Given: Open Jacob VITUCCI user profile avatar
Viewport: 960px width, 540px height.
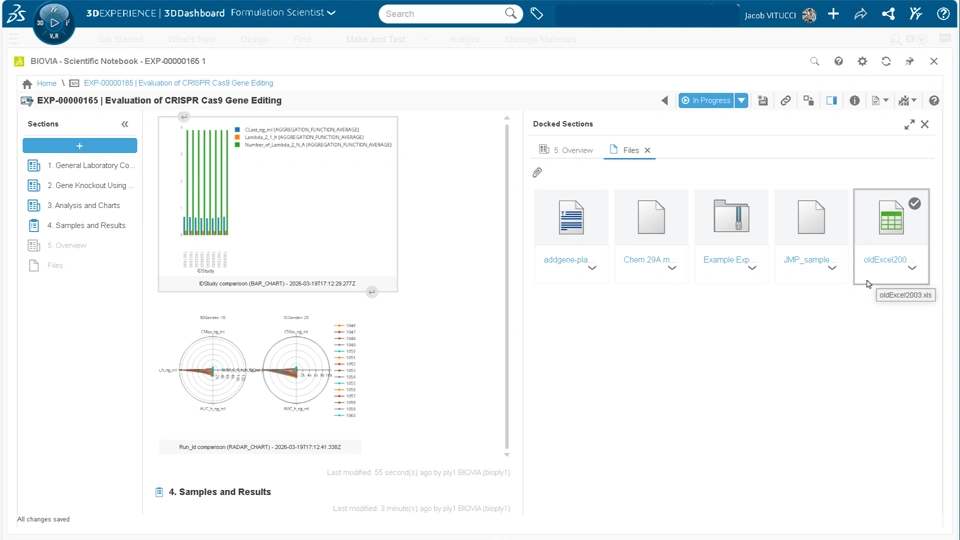Looking at the screenshot, I should (x=809, y=15).
